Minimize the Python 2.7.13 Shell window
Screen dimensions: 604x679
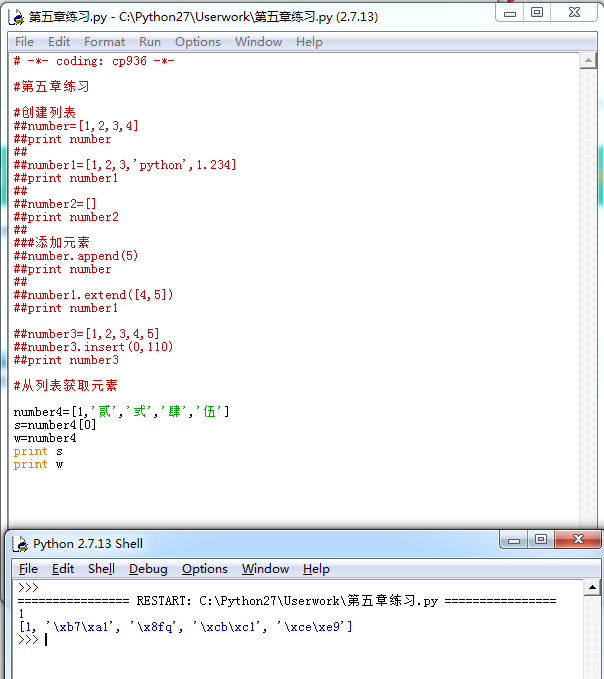[514, 541]
